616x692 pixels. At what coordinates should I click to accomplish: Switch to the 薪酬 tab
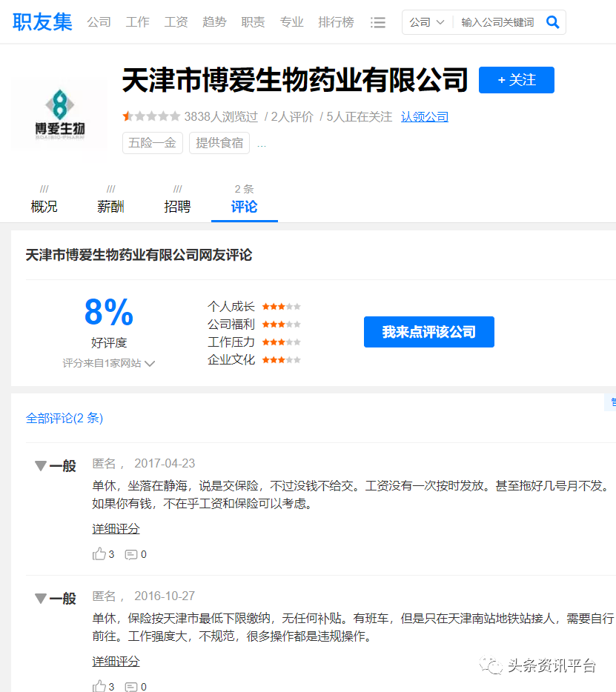point(110,207)
